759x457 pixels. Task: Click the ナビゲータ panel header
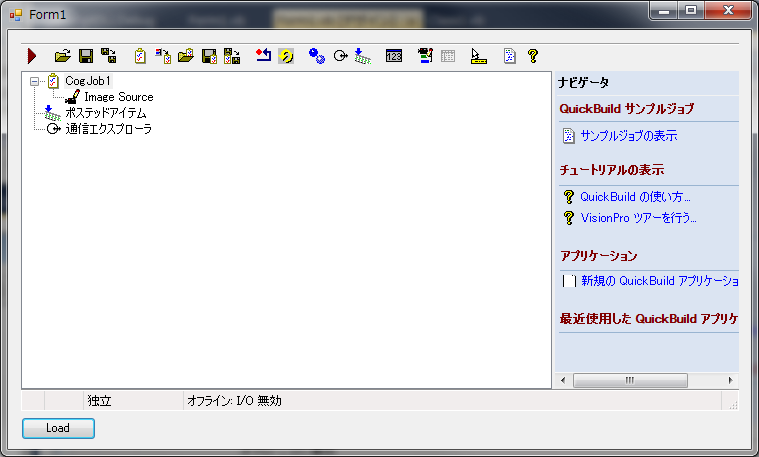583,83
